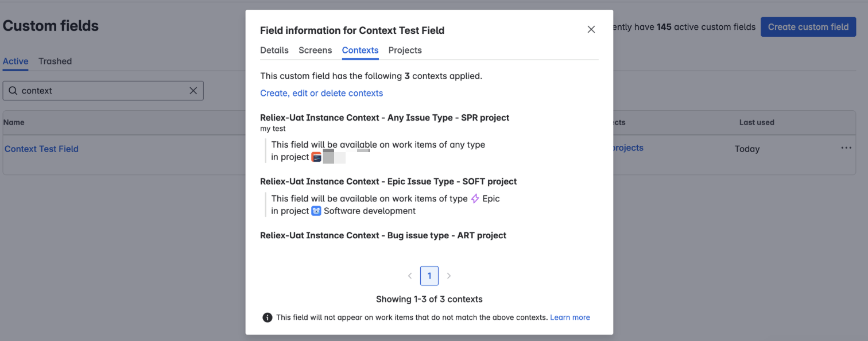The height and width of the screenshot is (341, 868).
Task: Open the Screens tab
Action: 315,51
